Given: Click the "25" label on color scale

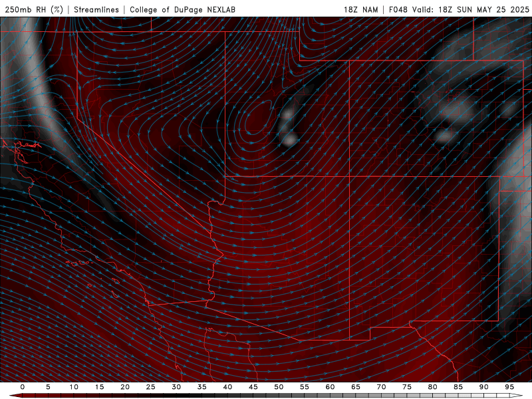Looking at the screenshot, I should coord(151,387).
